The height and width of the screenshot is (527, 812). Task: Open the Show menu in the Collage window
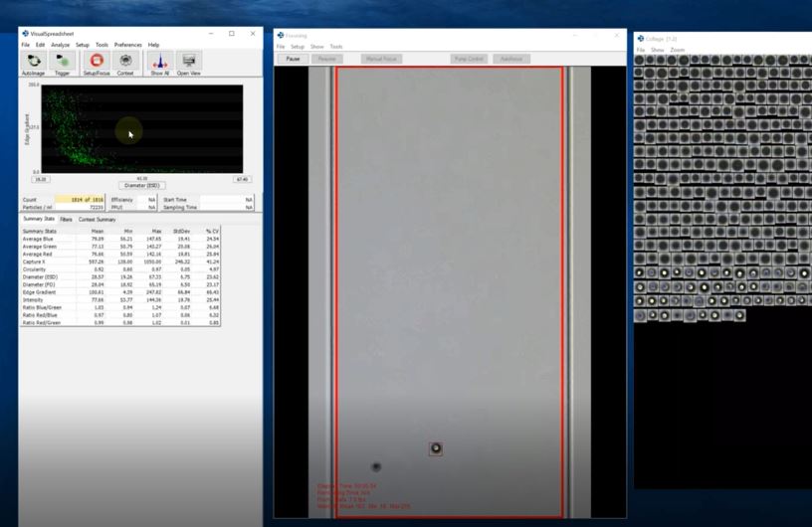(x=657, y=50)
